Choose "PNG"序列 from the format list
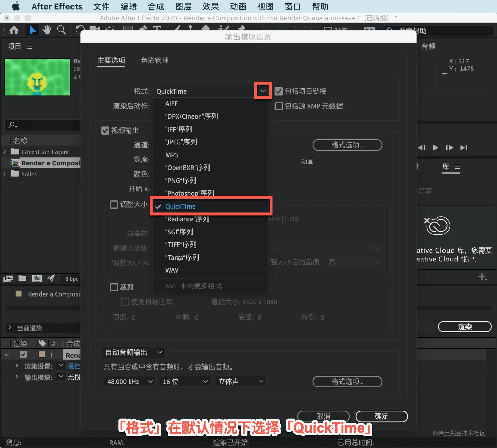This screenshot has width=497, height=448. [210, 181]
